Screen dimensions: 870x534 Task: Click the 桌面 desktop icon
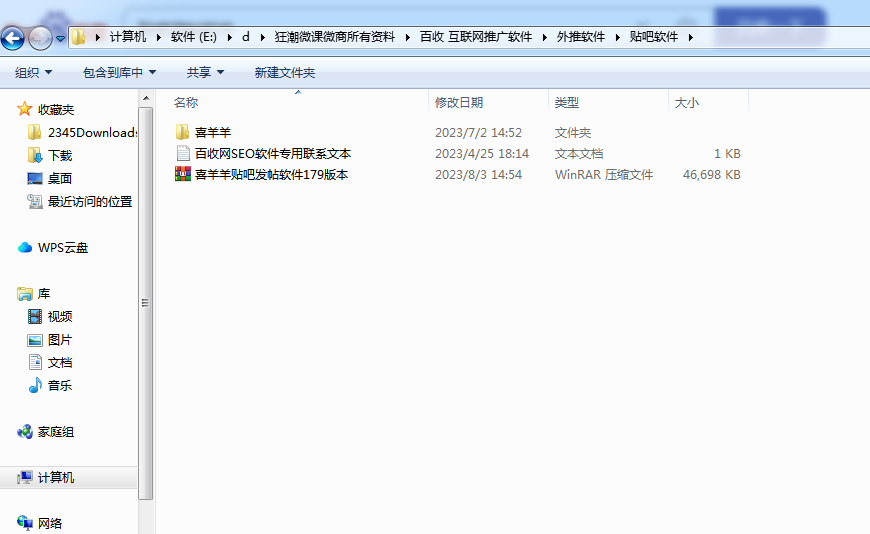tap(35, 178)
